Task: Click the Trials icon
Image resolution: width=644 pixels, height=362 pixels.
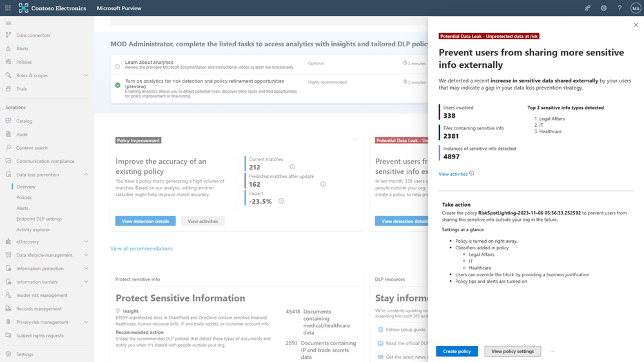Action: (x=8, y=89)
